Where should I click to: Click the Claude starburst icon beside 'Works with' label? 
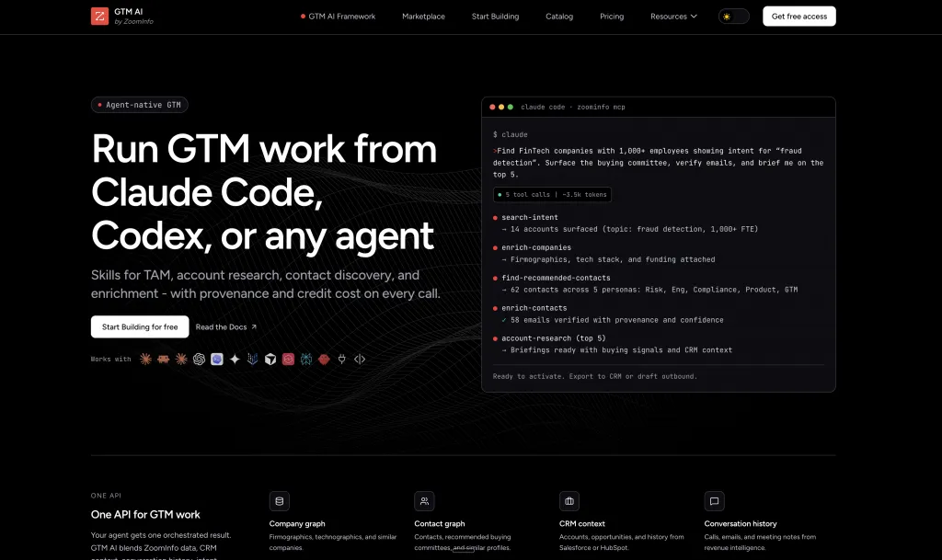pos(145,359)
